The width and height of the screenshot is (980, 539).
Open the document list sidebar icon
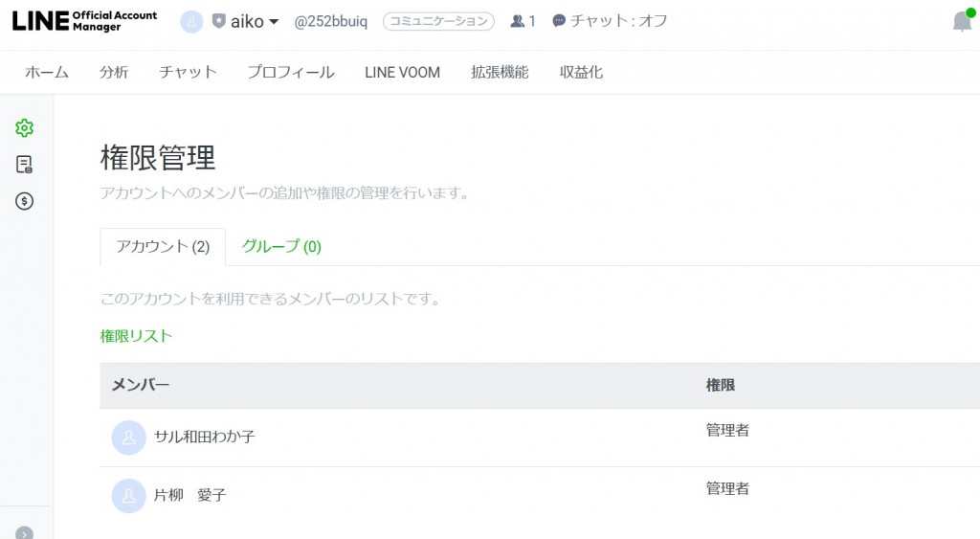pyautogui.click(x=24, y=165)
